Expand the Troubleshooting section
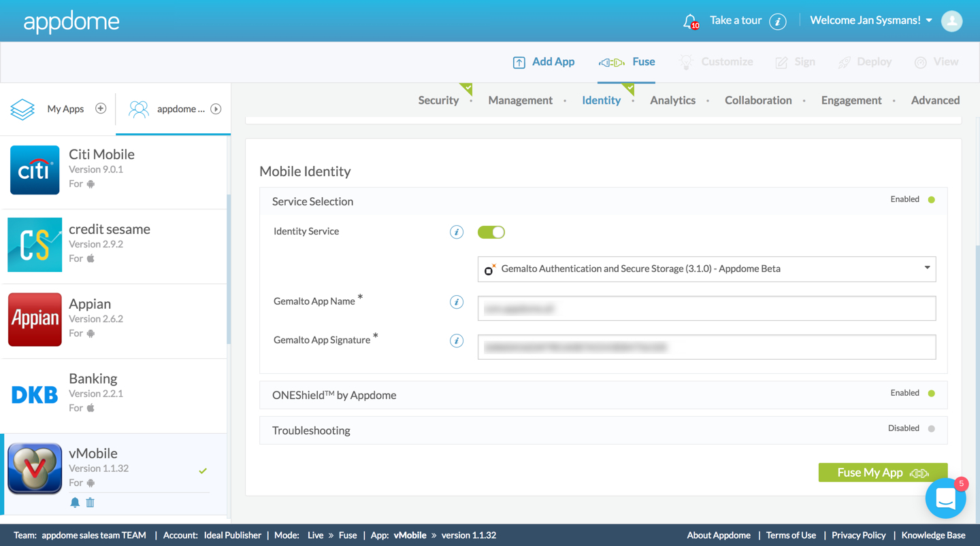 click(x=603, y=430)
